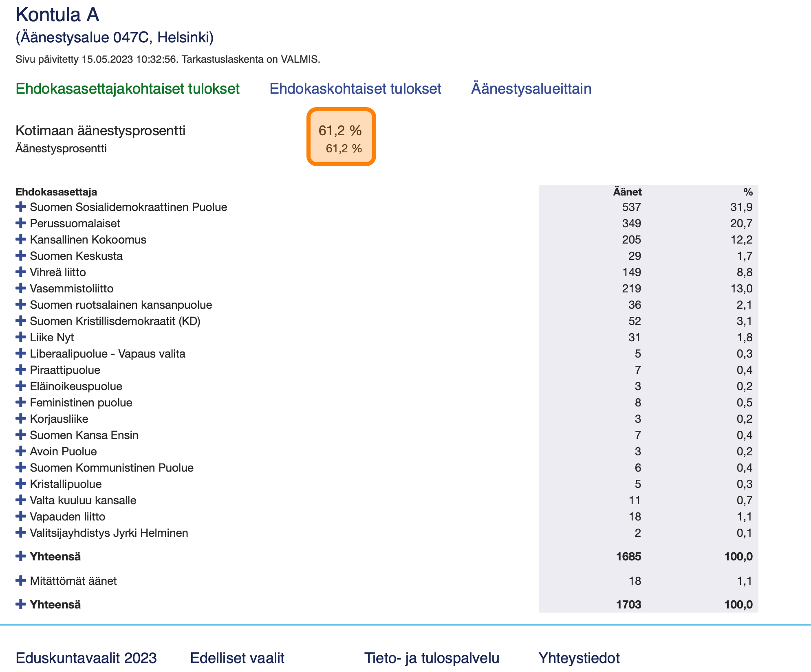Click plus icon beside Piraattipuolue
The image size is (811, 672).
(x=20, y=370)
